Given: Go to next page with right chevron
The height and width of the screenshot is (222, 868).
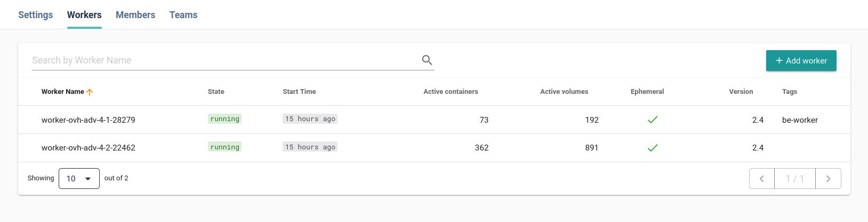Looking at the screenshot, I should click(828, 179).
